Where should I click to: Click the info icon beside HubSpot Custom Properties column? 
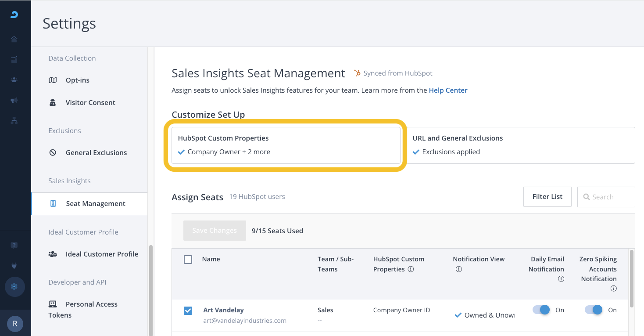411,269
